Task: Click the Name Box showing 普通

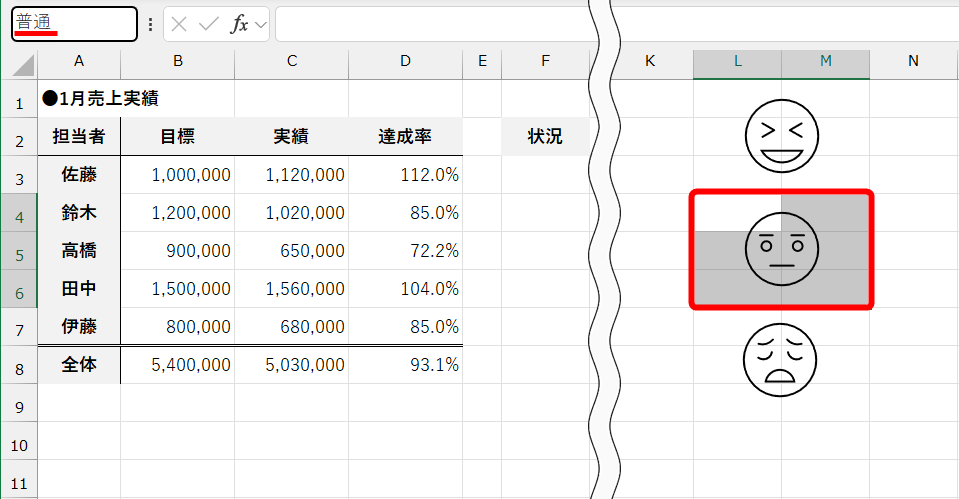Action: pyautogui.click(x=74, y=24)
